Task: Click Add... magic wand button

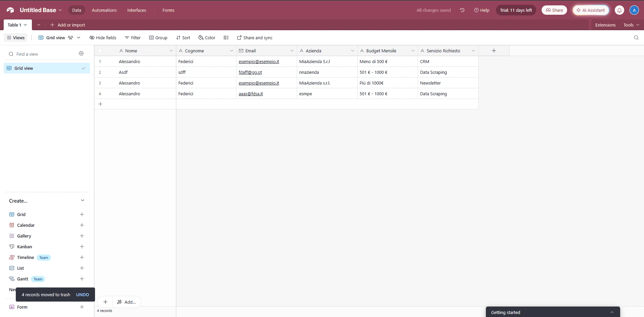Action: pyautogui.click(x=127, y=302)
